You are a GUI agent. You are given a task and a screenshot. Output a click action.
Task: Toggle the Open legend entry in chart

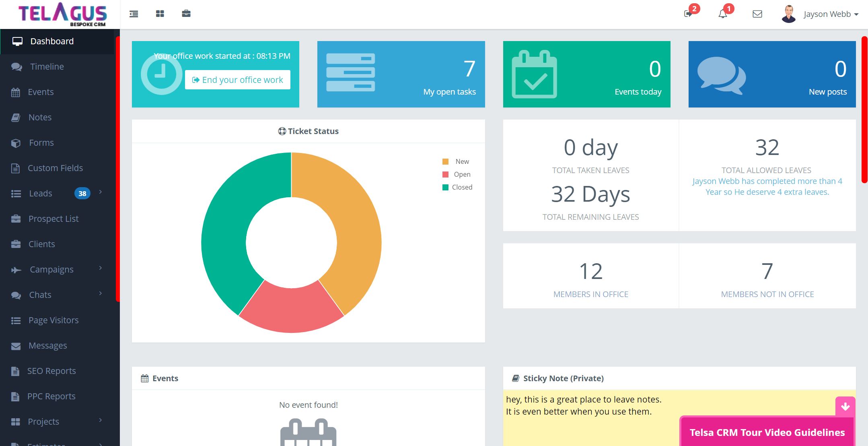click(462, 174)
